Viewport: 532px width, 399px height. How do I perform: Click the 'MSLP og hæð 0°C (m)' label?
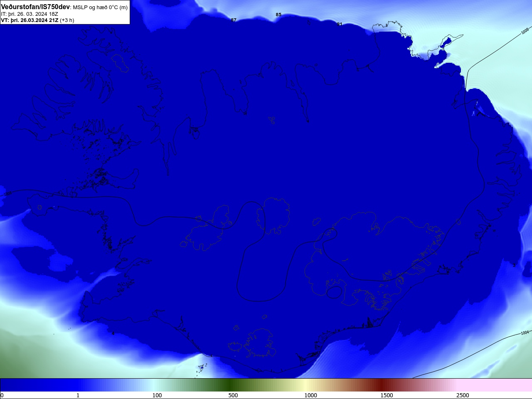pyautogui.click(x=100, y=7)
